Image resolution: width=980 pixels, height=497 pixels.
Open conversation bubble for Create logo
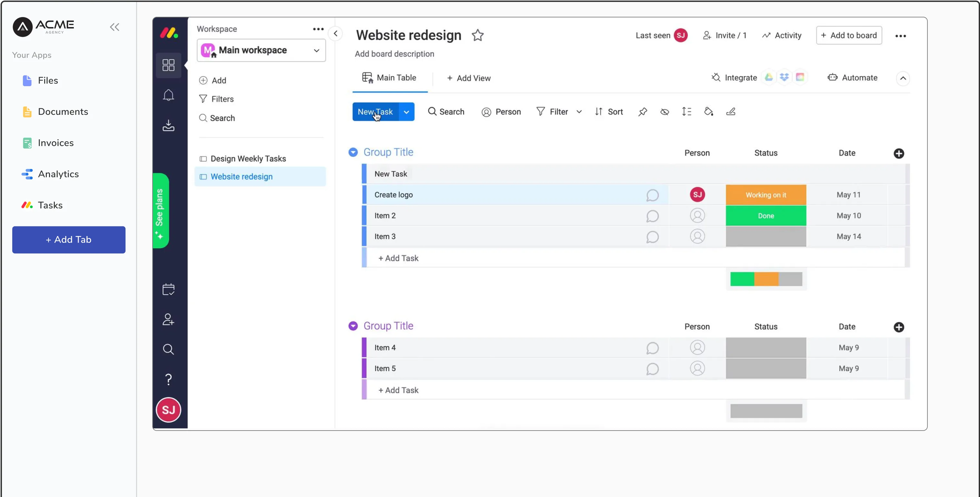click(652, 195)
